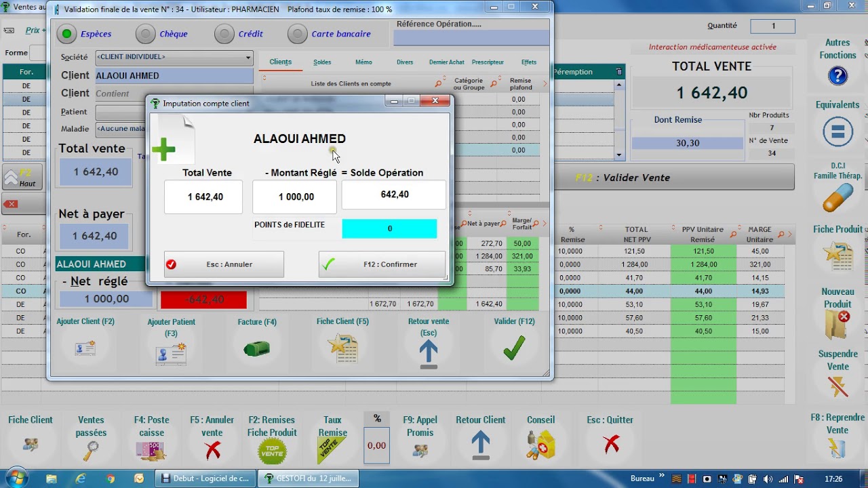Screen dimensions: 868x488
Task: Click the Ajouter Patient (F3) icon
Action: 171,354
